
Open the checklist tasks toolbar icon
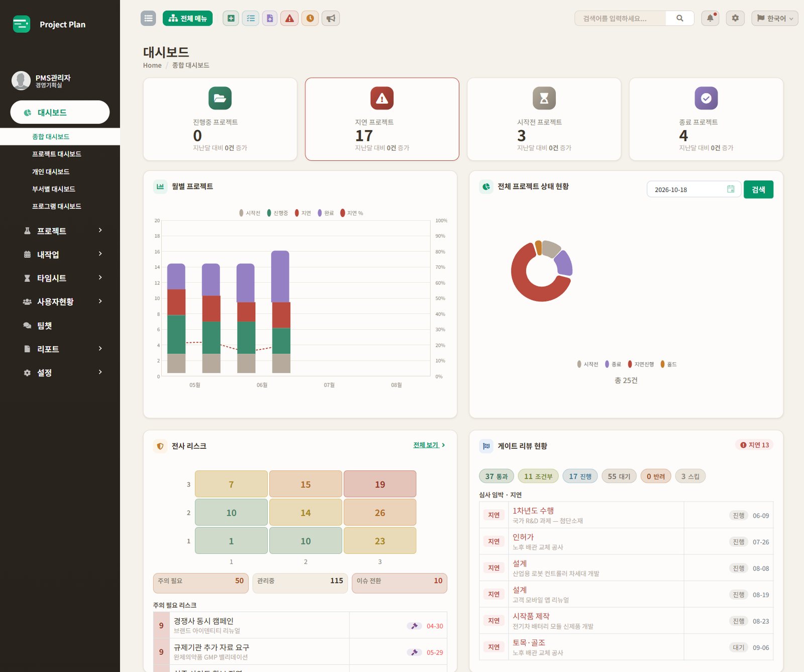point(250,18)
